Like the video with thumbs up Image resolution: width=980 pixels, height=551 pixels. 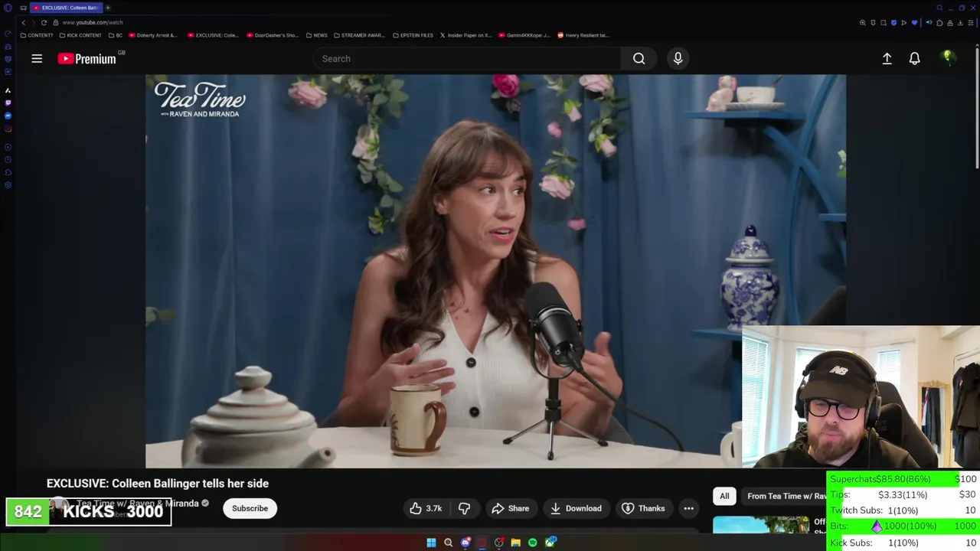click(426, 508)
